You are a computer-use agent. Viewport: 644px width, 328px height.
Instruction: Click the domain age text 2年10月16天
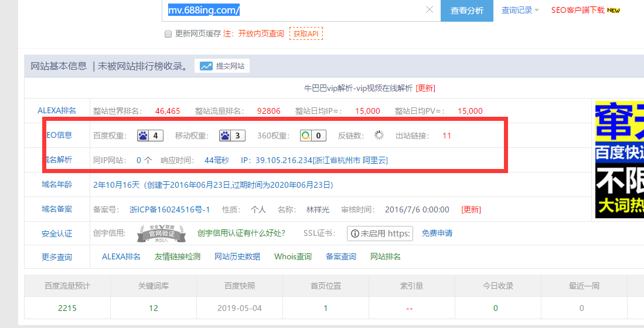point(117,185)
